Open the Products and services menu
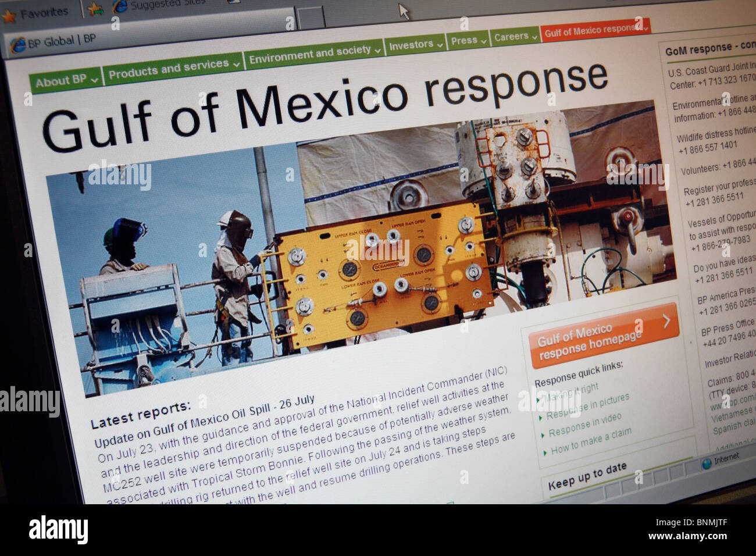 click(174, 68)
